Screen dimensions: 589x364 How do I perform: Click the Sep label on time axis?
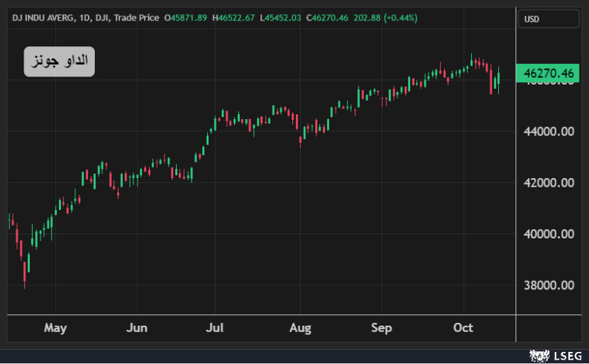(382, 328)
